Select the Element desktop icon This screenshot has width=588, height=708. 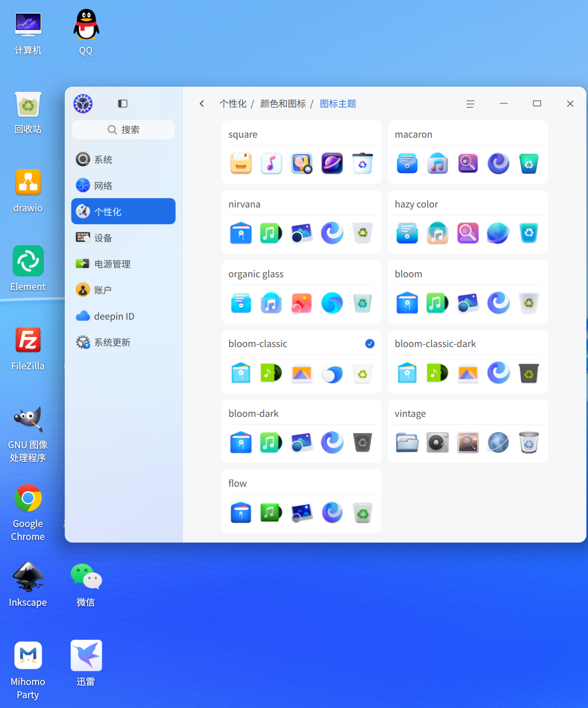pos(28,269)
